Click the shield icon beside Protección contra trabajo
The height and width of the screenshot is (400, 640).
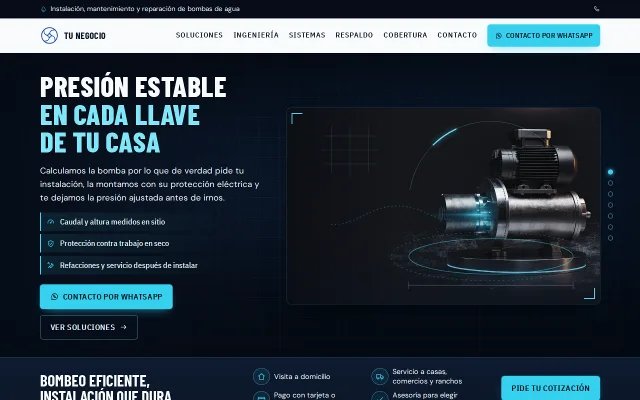point(51,244)
